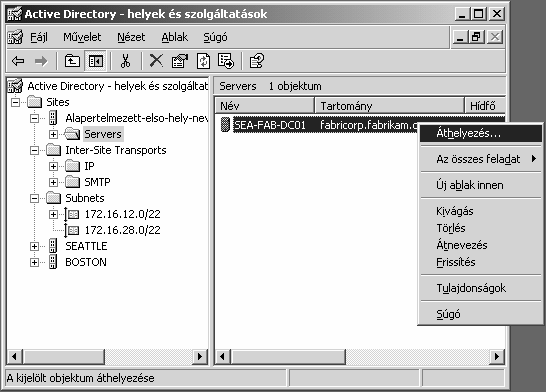Click the Sites folder icon

point(34,102)
